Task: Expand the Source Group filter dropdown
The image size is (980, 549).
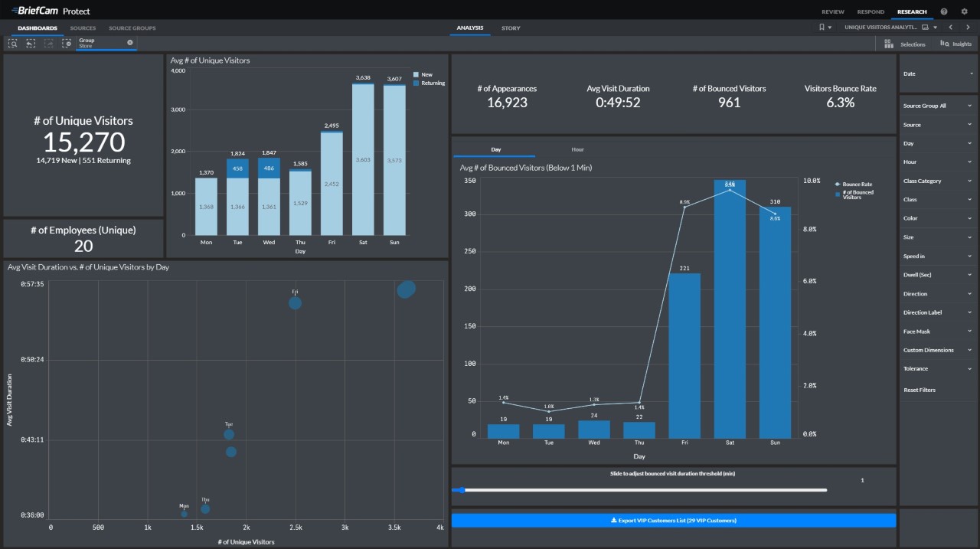Action: [x=936, y=106]
